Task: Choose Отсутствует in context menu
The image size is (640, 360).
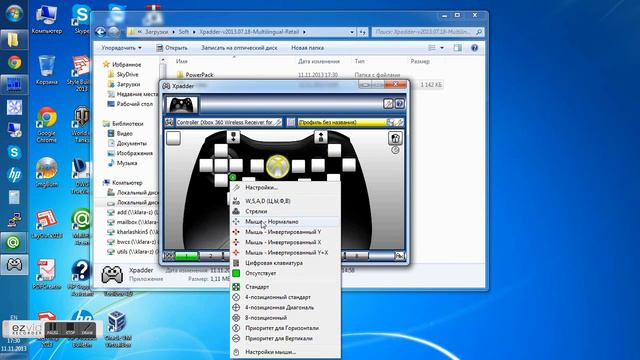Action: [285, 273]
